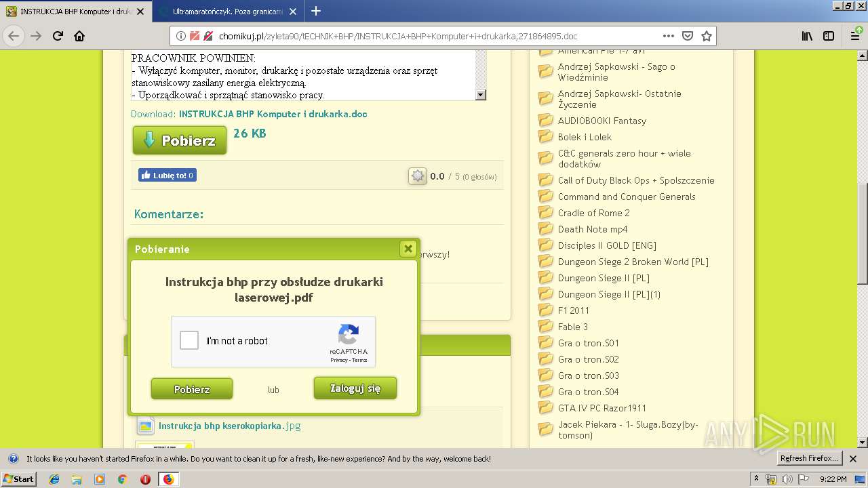Select the INSTRUKCJA BHP Komputer tab
The image size is (868, 488).
coord(75,12)
